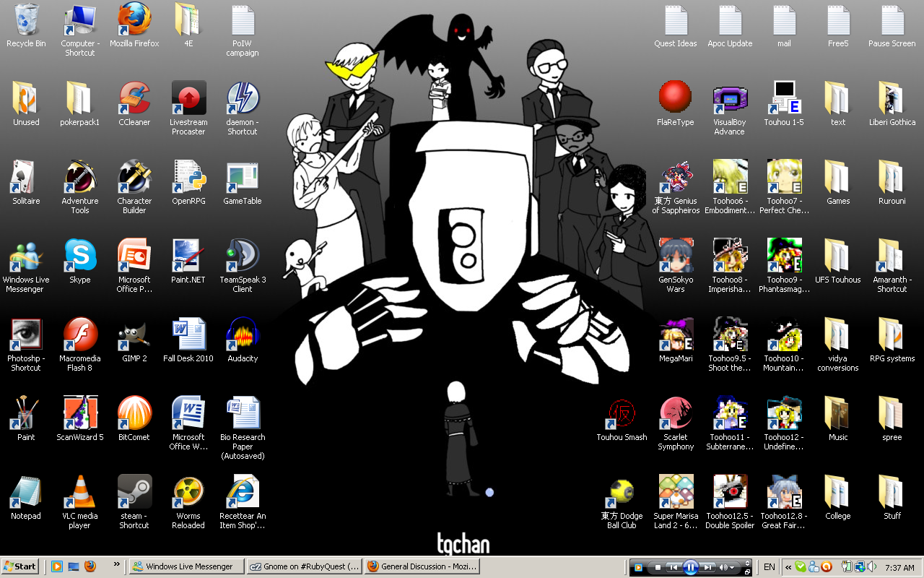Open the EN language bar indicator
This screenshot has width=924, height=578.
tap(770, 567)
